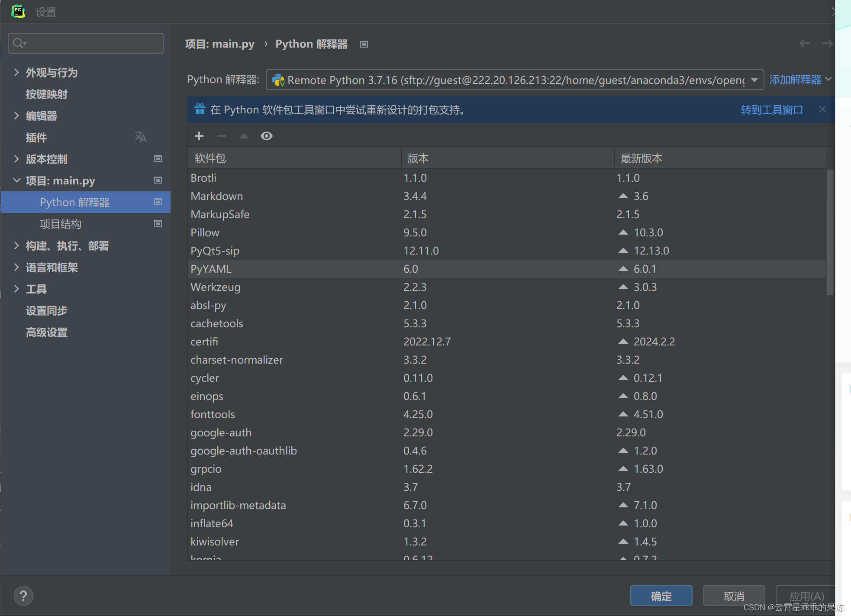Screen dimensions: 851x616
Task: Select 设置同步 in settings tree
Action: [x=47, y=311]
